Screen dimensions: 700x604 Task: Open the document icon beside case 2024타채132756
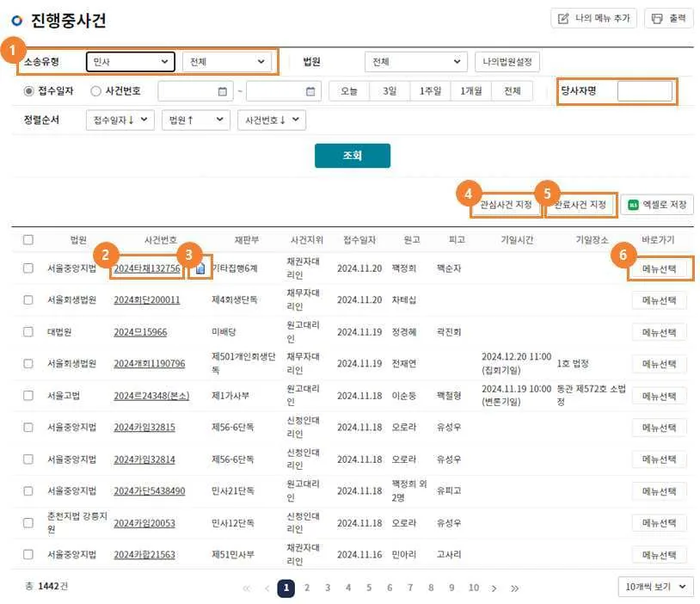coord(200,268)
